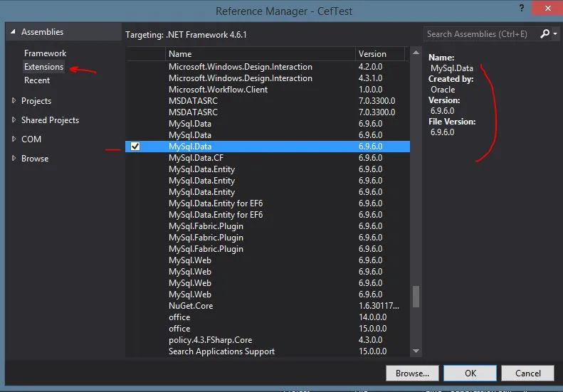The height and width of the screenshot is (392, 563).
Task: Expand the Browse section
Action: 14,158
